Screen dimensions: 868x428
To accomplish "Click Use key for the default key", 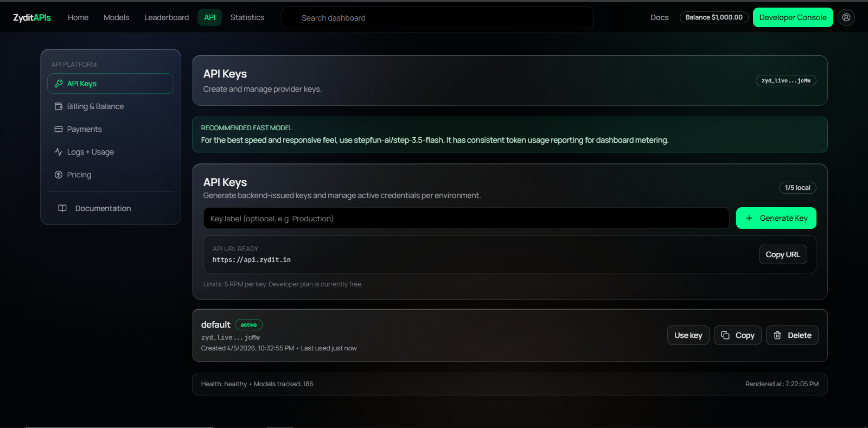I will 688,335.
